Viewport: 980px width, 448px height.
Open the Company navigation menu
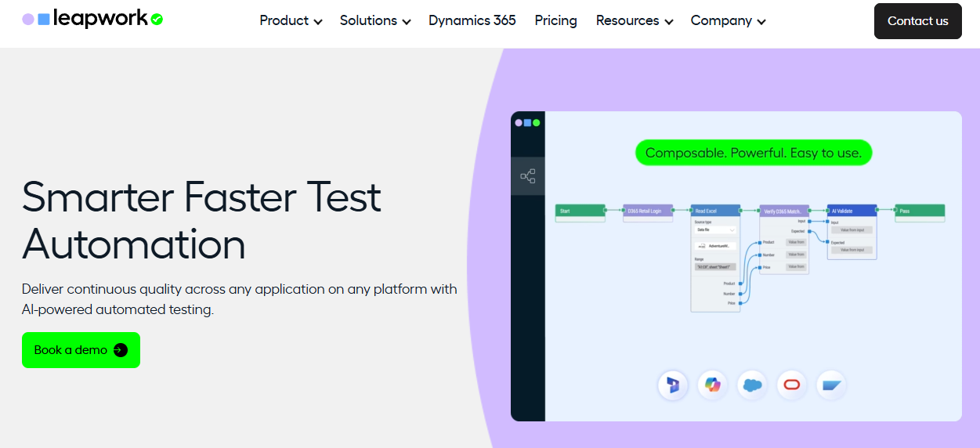[x=729, y=20]
